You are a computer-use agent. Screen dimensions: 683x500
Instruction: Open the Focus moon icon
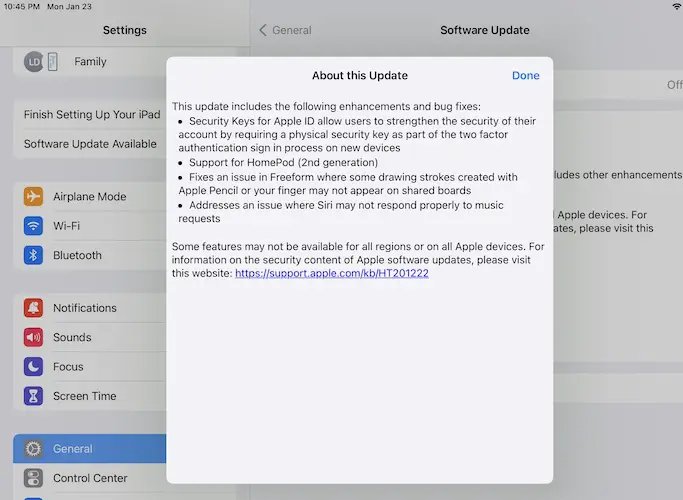34,367
